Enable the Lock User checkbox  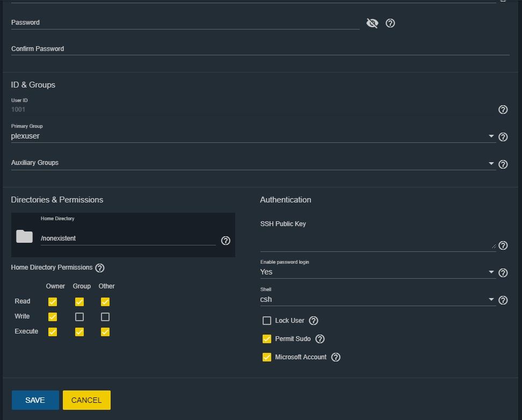[x=267, y=321]
